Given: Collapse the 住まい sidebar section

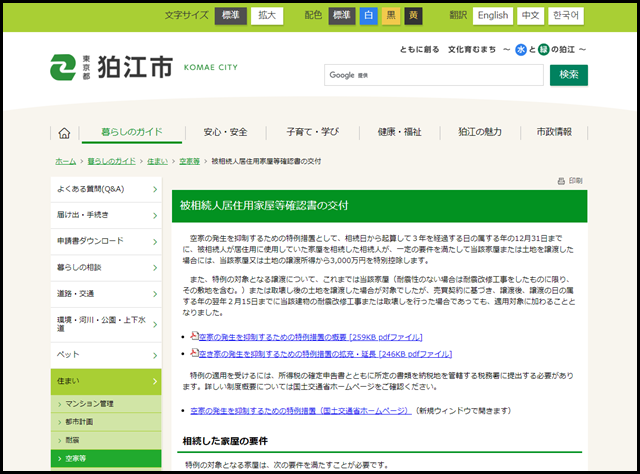Looking at the screenshot, I should pyautogui.click(x=106, y=381).
